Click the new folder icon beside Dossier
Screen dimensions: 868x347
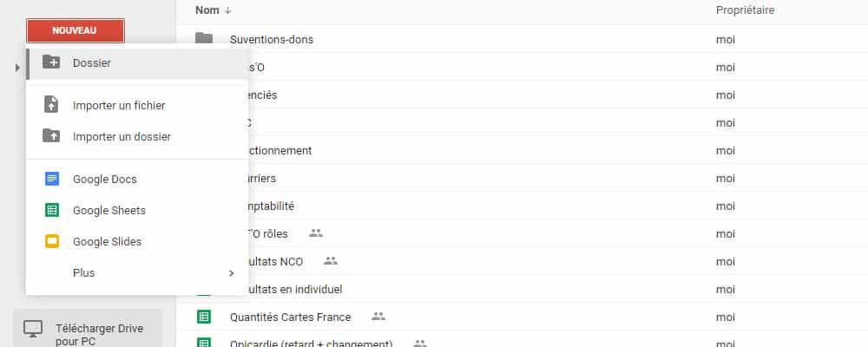51,62
